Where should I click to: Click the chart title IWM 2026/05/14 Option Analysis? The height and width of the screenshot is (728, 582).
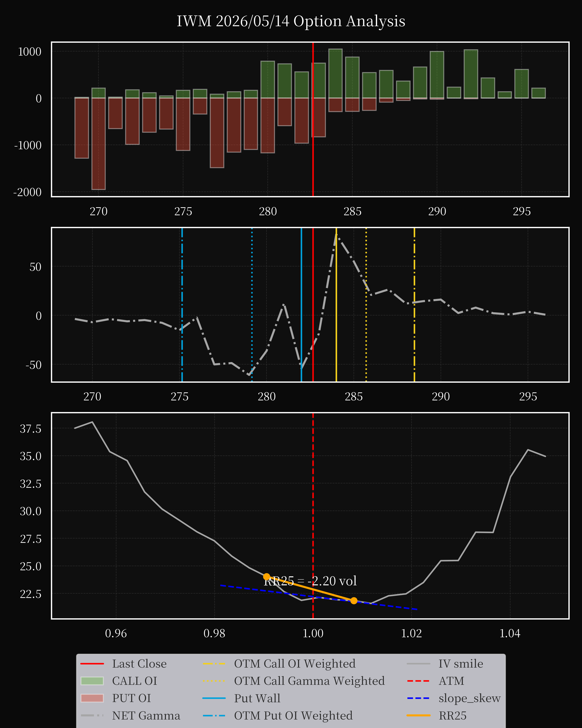(x=291, y=21)
